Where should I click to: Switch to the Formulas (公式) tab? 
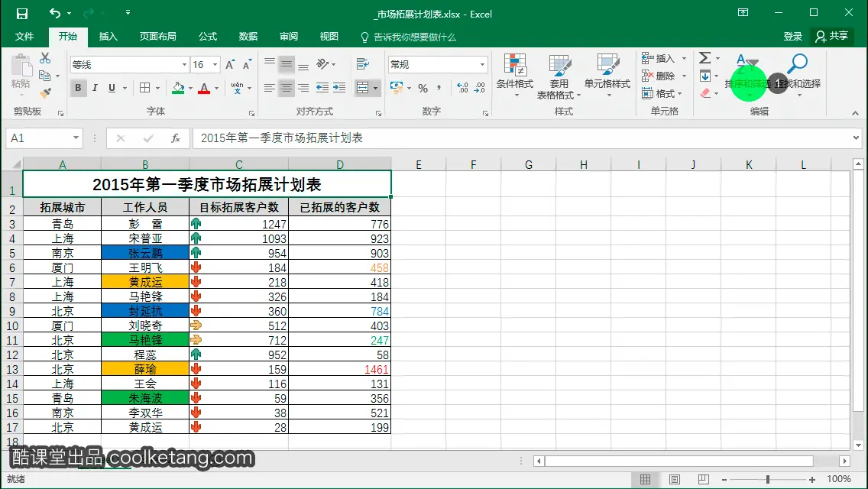(x=208, y=37)
